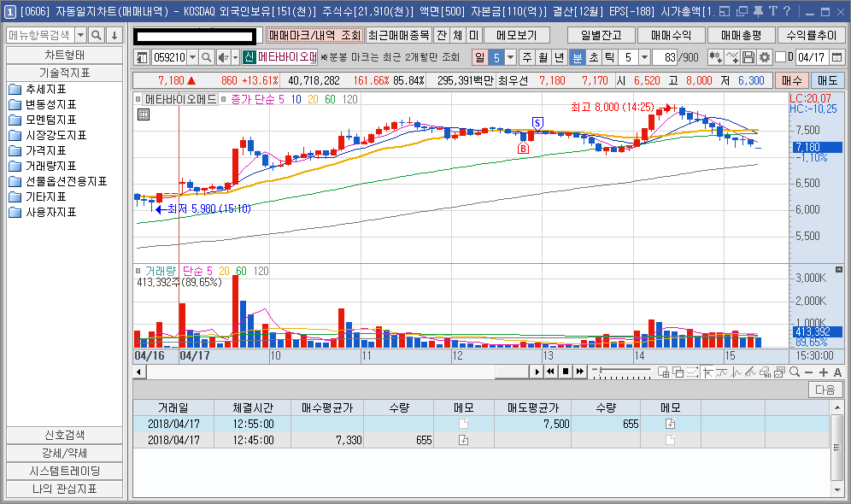Select monthly '월' chart period

pos(543,57)
